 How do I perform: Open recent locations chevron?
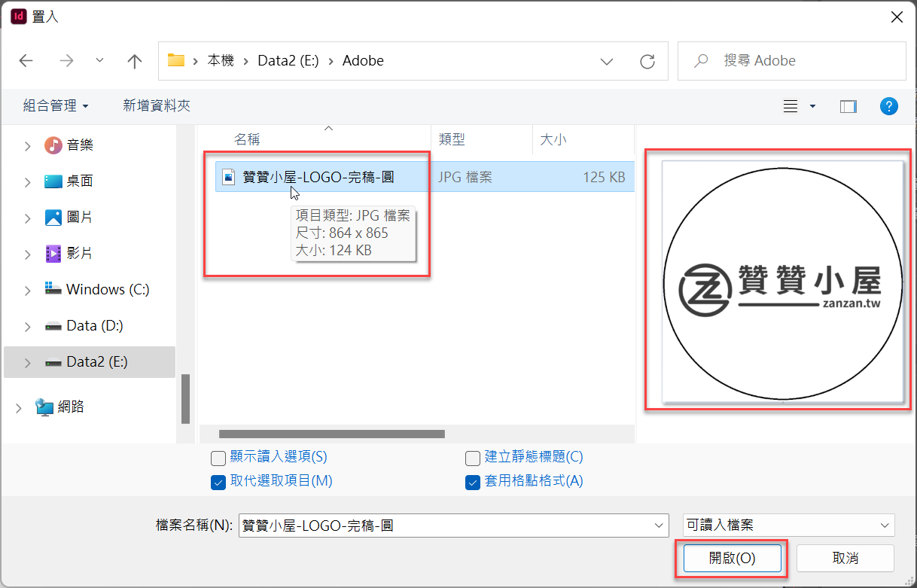[100, 61]
